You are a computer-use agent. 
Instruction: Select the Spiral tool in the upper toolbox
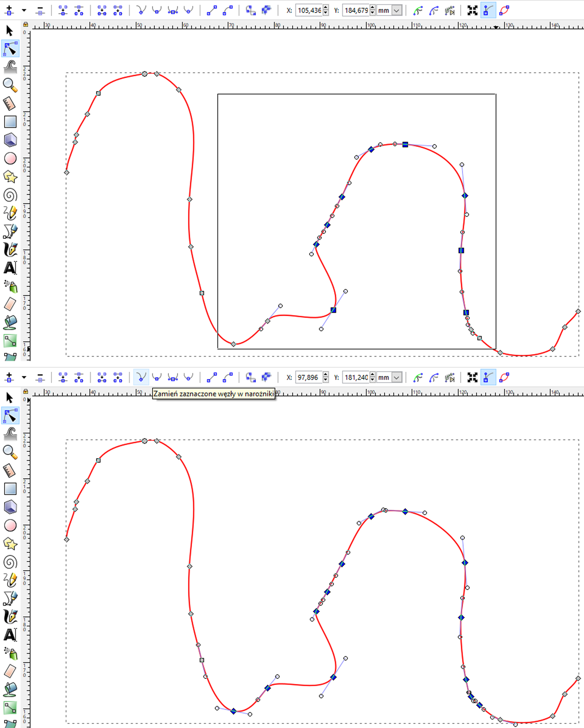pyautogui.click(x=10, y=195)
